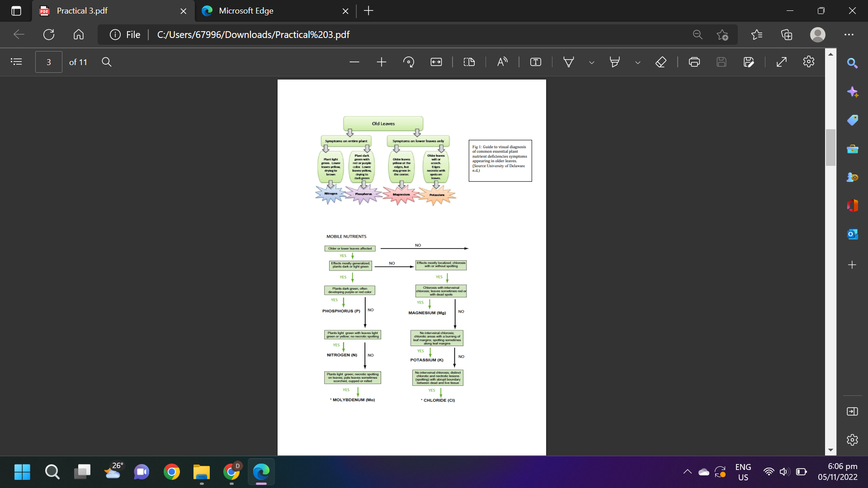Click the vertical scrollbar thumb

830,147
